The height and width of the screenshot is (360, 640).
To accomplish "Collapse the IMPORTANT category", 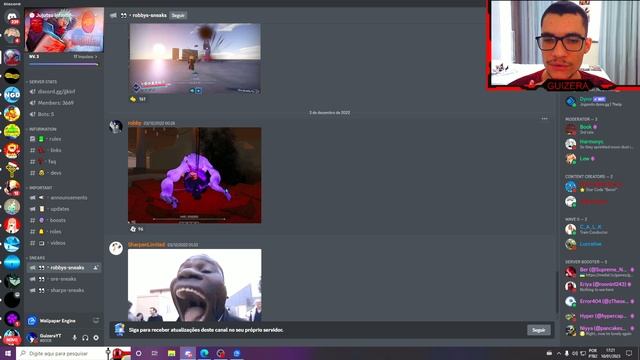I will coord(40,188).
